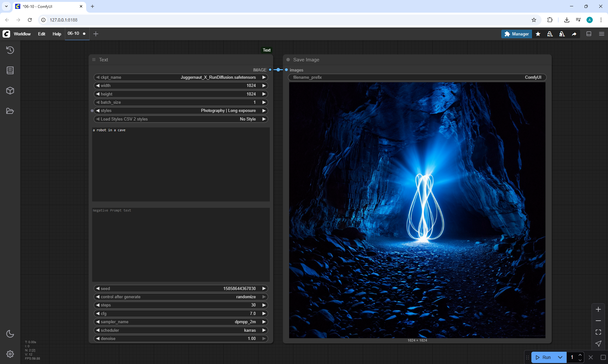Screen dimensions: 608x364
Task: Zoom in canvas with plus button
Action: point(598,309)
